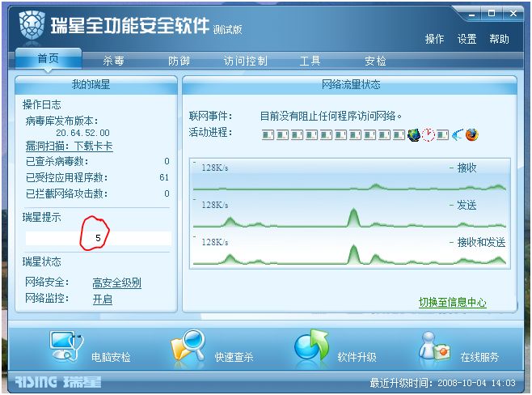The height and width of the screenshot is (395, 532).
Task: Click the 在线服务 person icon
Action: pyautogui.click(x=434, y=346)
